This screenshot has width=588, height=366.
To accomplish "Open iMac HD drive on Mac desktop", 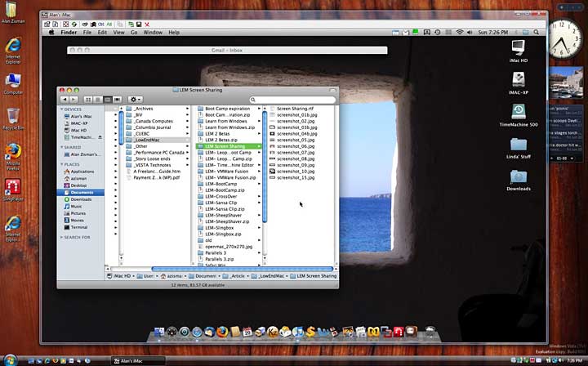I will click(x=519, y=51).
